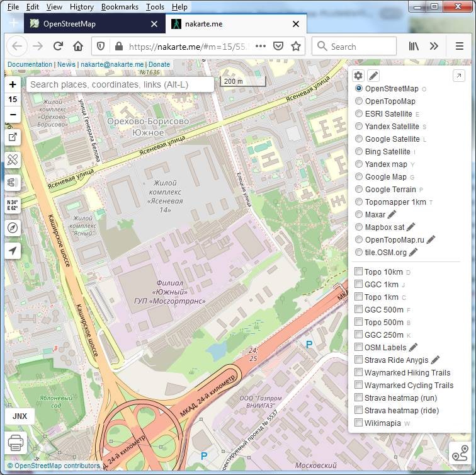The image size is (476, 475).
Task: Open the Documentation link
Action: [30, 64]
